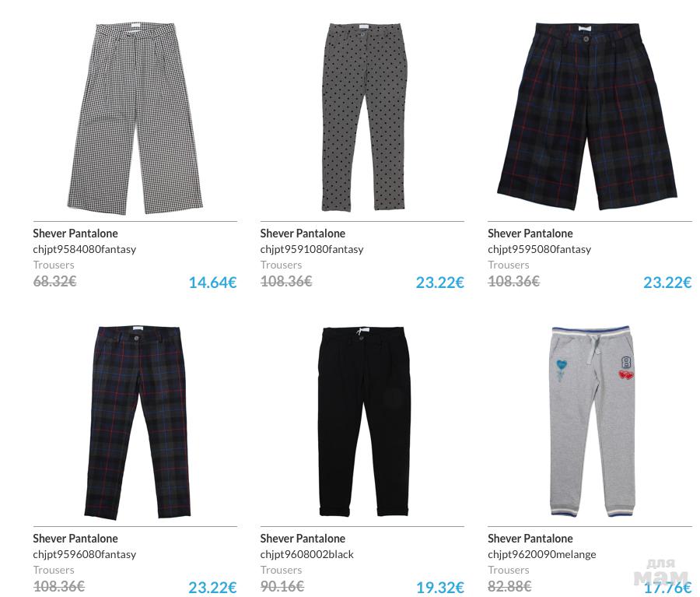The width and height of the screenshot is (700, 597).
Task: Click Shever Pantalone title above chjpt9591080fantasy
Action: click(x=303, y=234)
